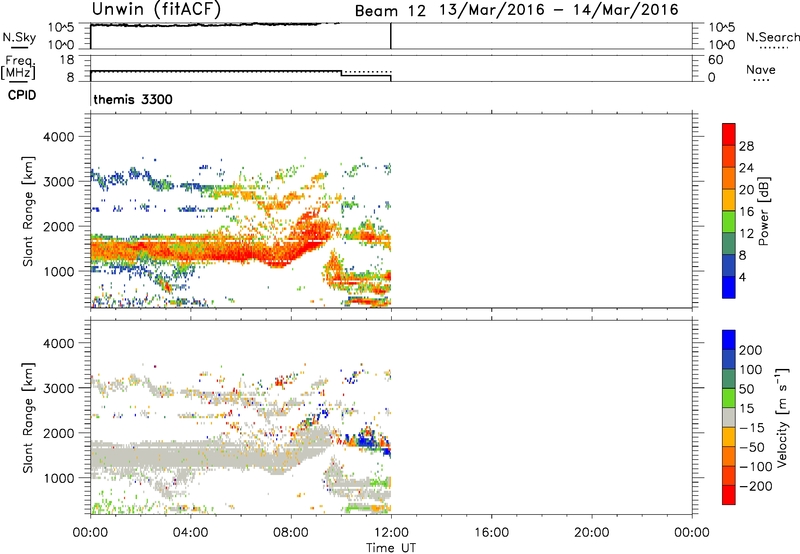The height and width of the screenshot is (554, 800).
Task: Click the '100' velocity color bar label
Action: 751,370
